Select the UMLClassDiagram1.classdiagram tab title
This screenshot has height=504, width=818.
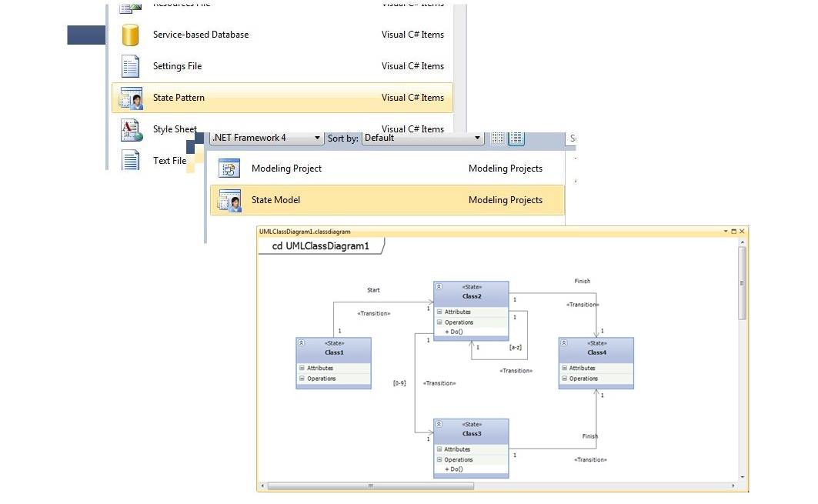305,232
